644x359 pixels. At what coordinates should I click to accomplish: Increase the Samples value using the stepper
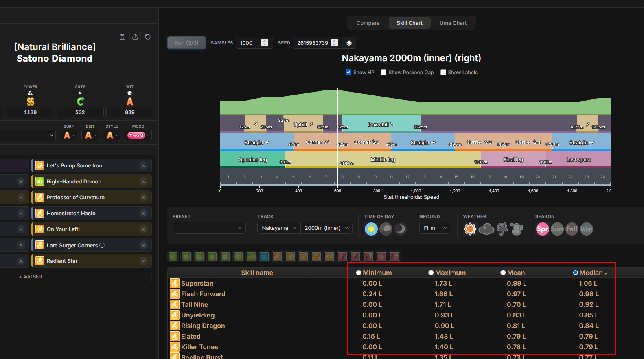pos(265,41)
